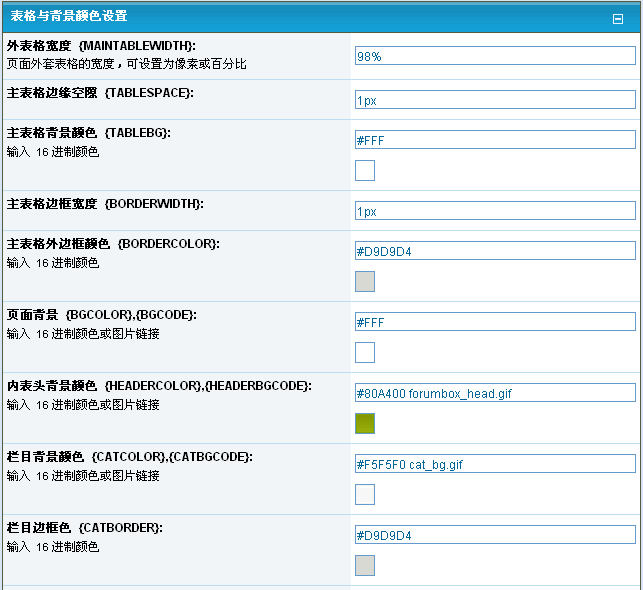Click the 页面背景 {BGCOLOR},{BGCODE} label
This screenshot has height=590, width=643.
102,315
